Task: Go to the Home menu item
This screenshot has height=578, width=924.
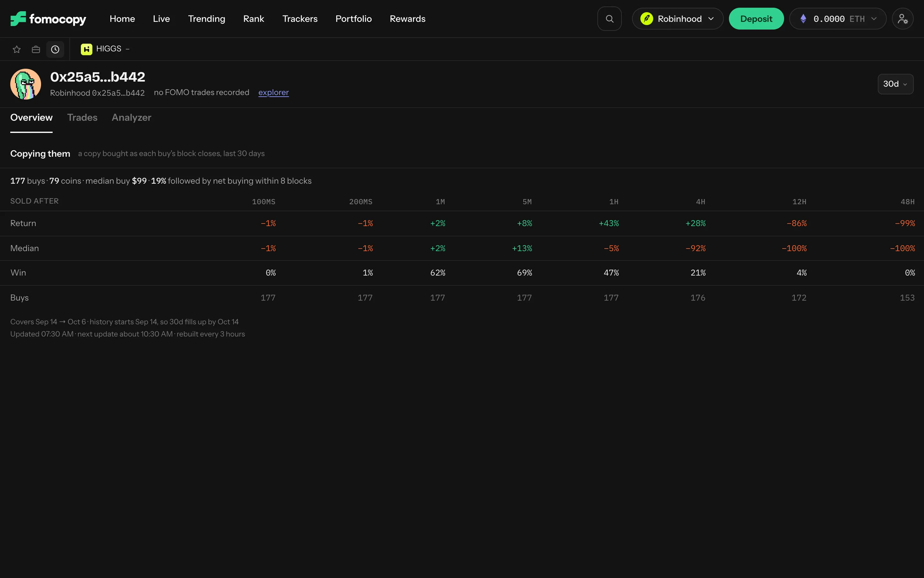Action: 122,19
